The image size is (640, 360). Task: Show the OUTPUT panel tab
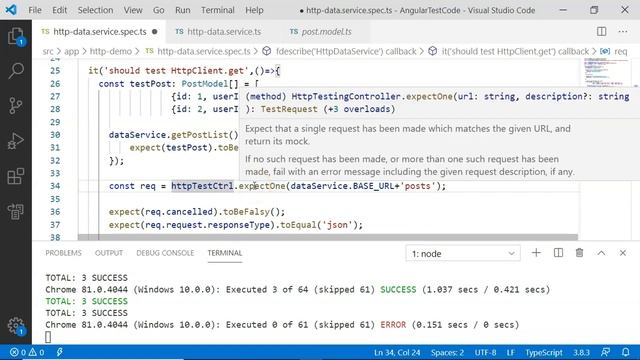(109, 253)
